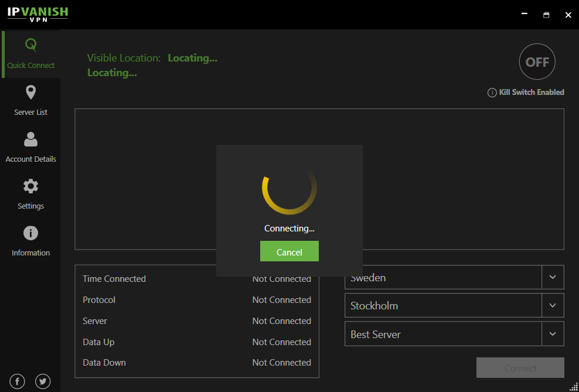Click the Server row label
This screenshot has height=392, width=579.
[x=95, y=321]
